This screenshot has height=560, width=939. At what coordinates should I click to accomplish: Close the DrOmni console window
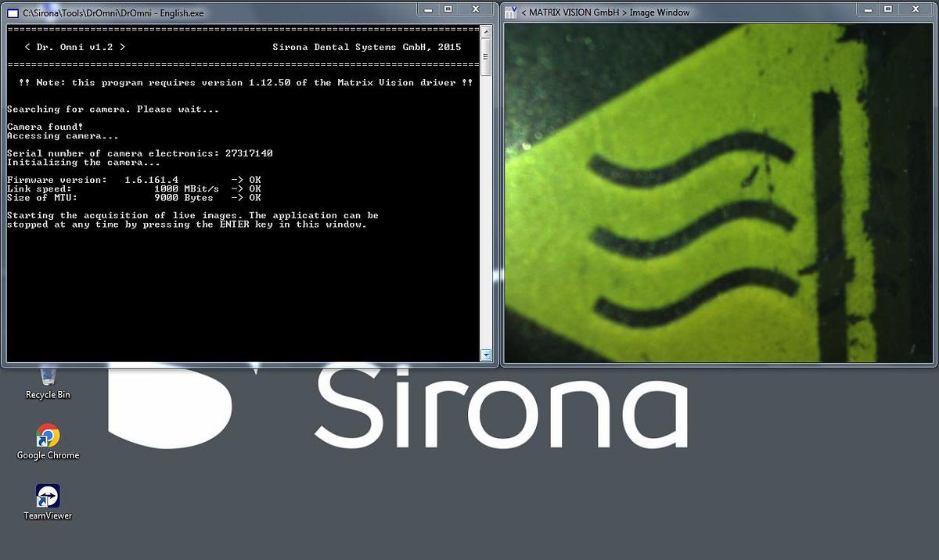pyautogui.click(x=475, y=9)
